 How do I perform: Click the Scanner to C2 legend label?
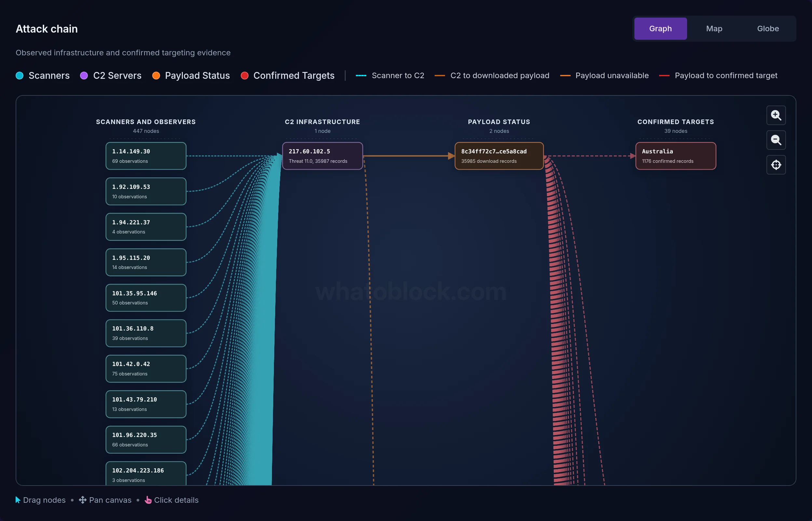(x=398, y=76)
